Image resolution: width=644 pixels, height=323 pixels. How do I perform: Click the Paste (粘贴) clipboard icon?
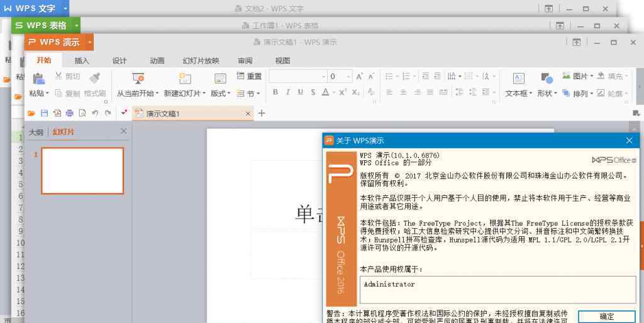pyautogui.click(x=38, y=78)
